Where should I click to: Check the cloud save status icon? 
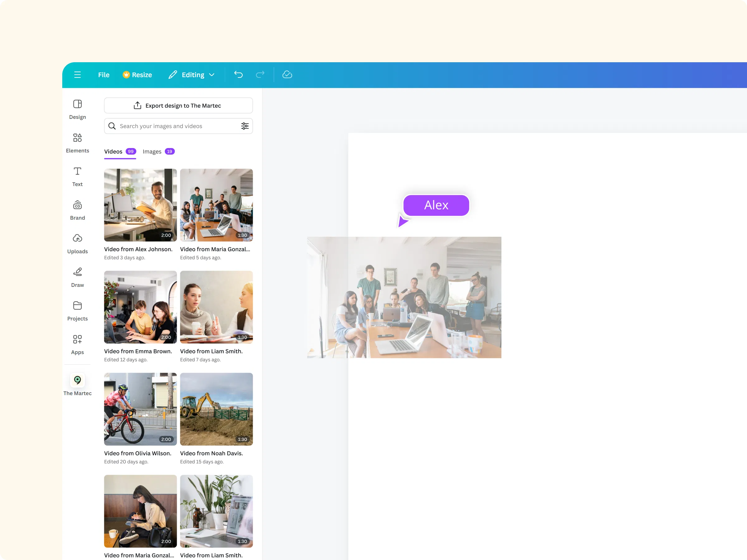(x=287, y=75)
